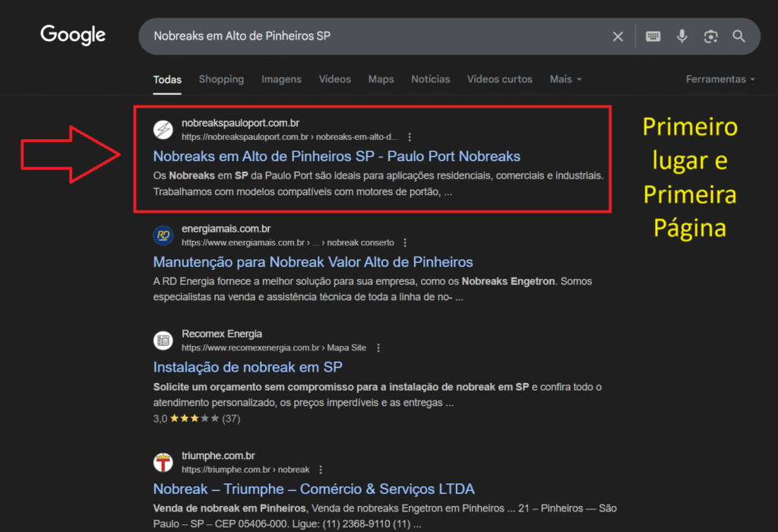The image size is (778, 532).
Task: Start voice search with the microphone icon
Action: point(682,36)
